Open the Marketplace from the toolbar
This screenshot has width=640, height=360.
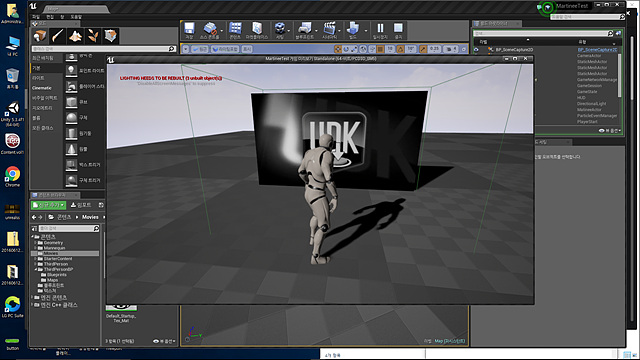pyautogui.click(x=257, y=30)
